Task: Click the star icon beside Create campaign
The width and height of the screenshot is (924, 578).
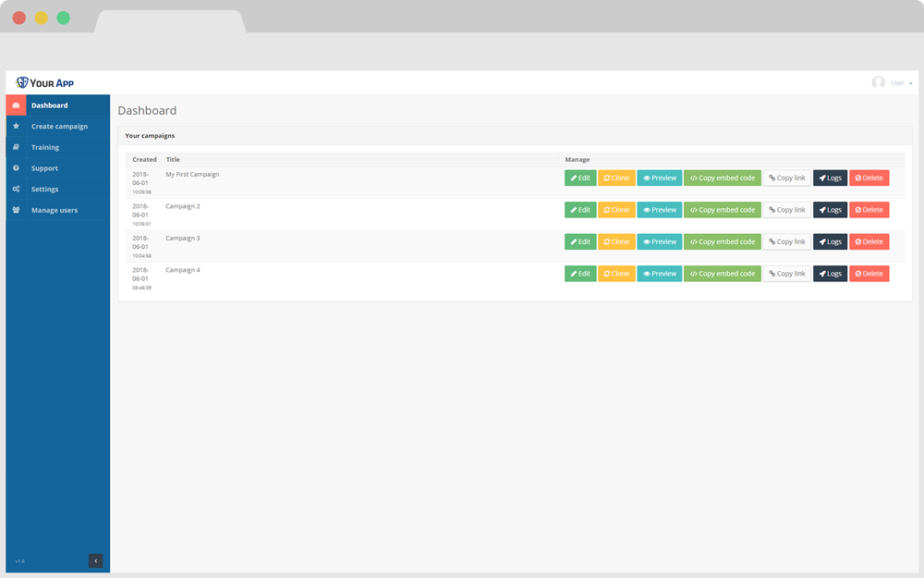Action: coord(16,126)
